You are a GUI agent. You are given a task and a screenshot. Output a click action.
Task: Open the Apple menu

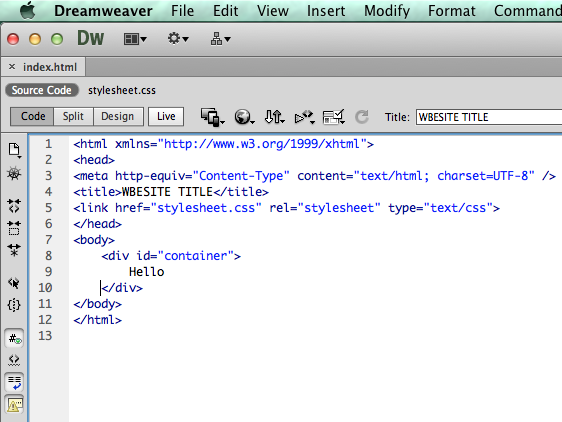point(28,10)
